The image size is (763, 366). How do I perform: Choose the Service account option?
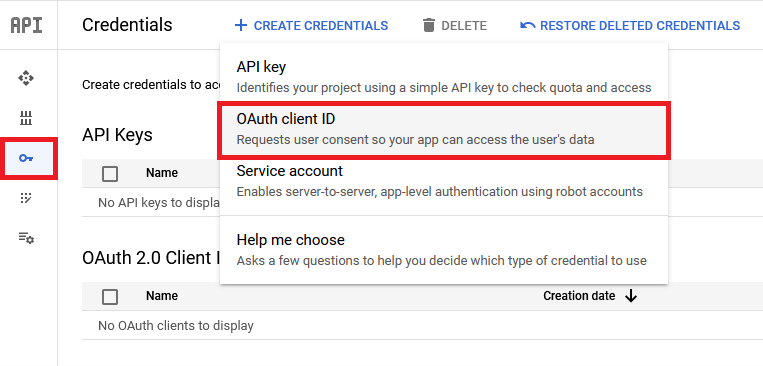tap(444, 181)
